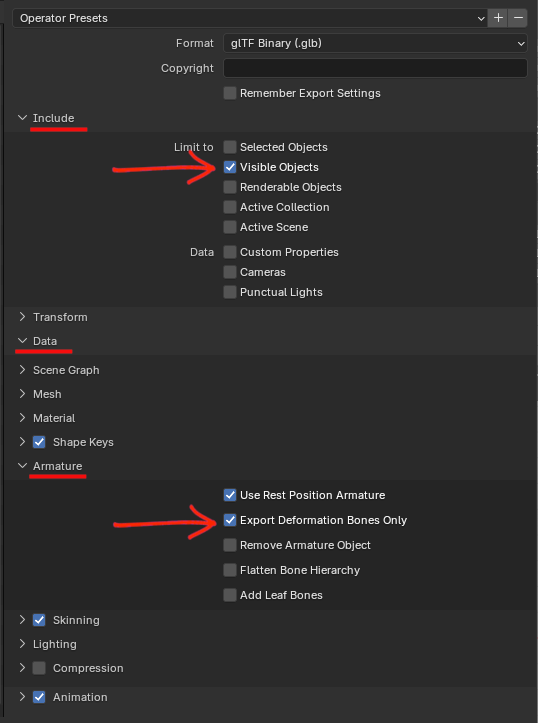538x723 pixels.
Task: Enable Flatten Bone Hierarchy option
Action: (230, 570)
